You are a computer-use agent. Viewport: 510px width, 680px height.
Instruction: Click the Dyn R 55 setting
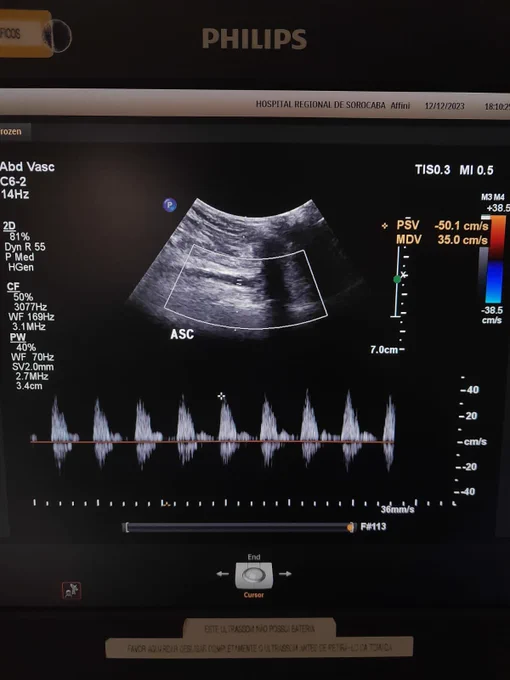pos(25,247)
